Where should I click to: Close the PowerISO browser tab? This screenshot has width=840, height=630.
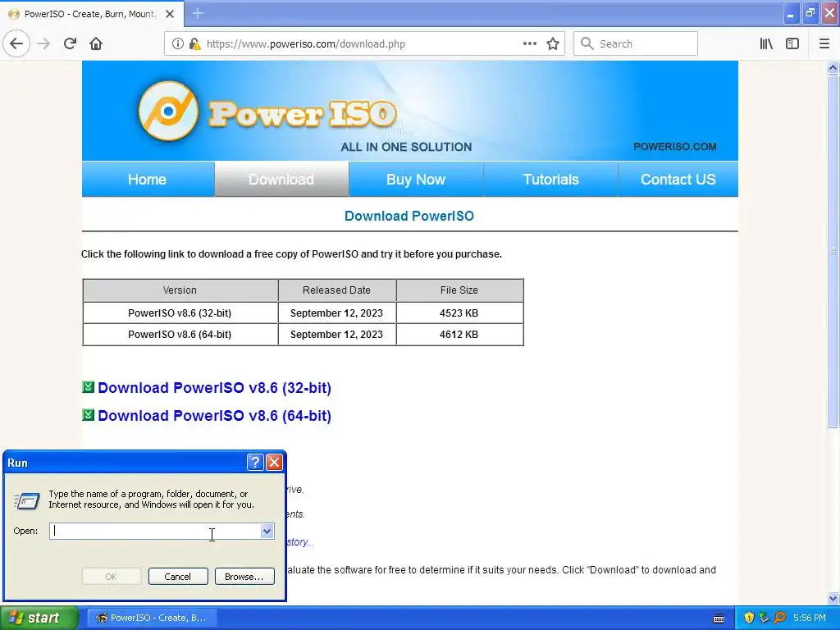[170, 14]
